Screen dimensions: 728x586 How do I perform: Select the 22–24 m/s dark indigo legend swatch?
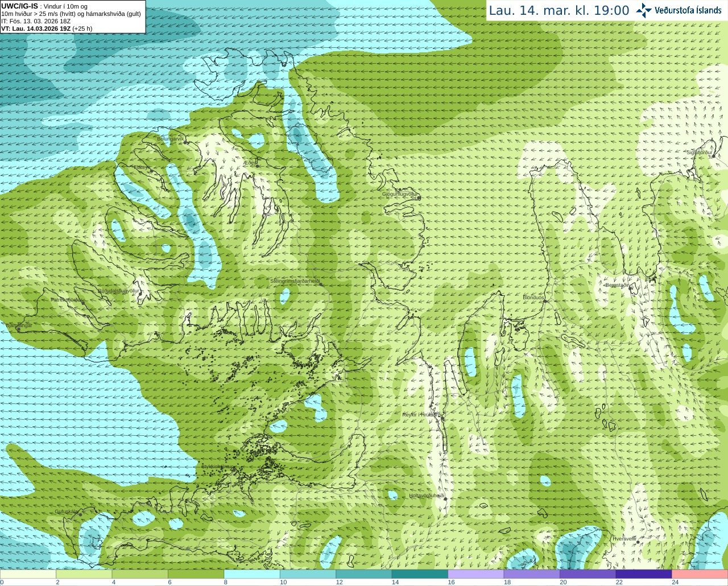click(x=644, y=574)
